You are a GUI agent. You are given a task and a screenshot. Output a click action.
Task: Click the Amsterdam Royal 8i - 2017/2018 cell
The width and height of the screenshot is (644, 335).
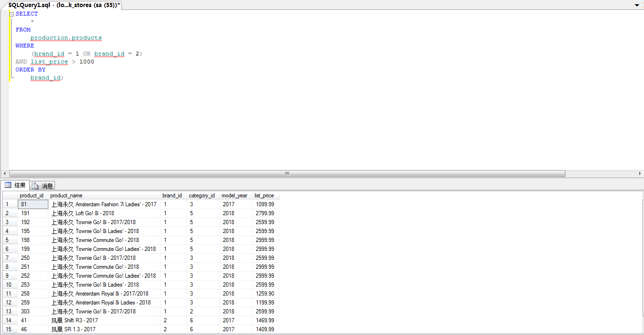[104, 294]
